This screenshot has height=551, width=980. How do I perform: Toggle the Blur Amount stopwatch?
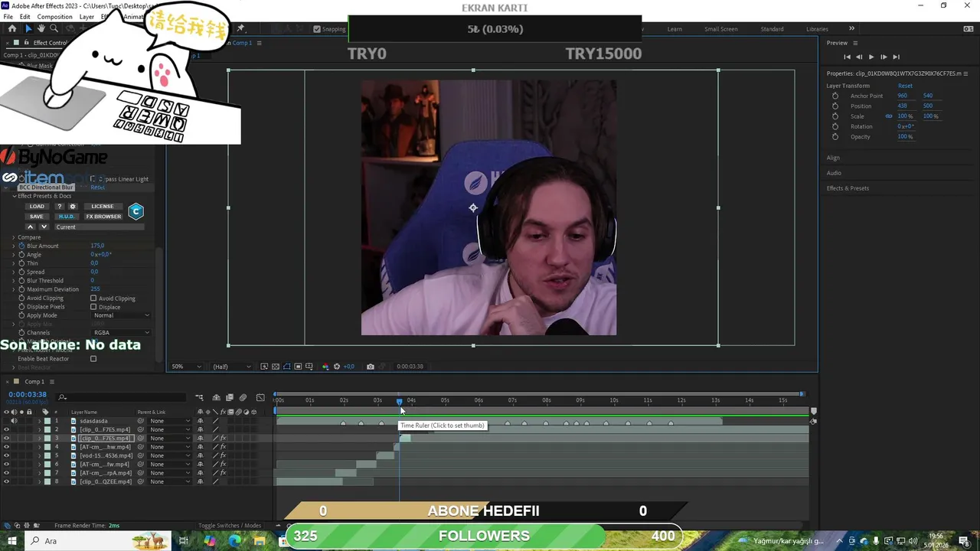(21, 246)
